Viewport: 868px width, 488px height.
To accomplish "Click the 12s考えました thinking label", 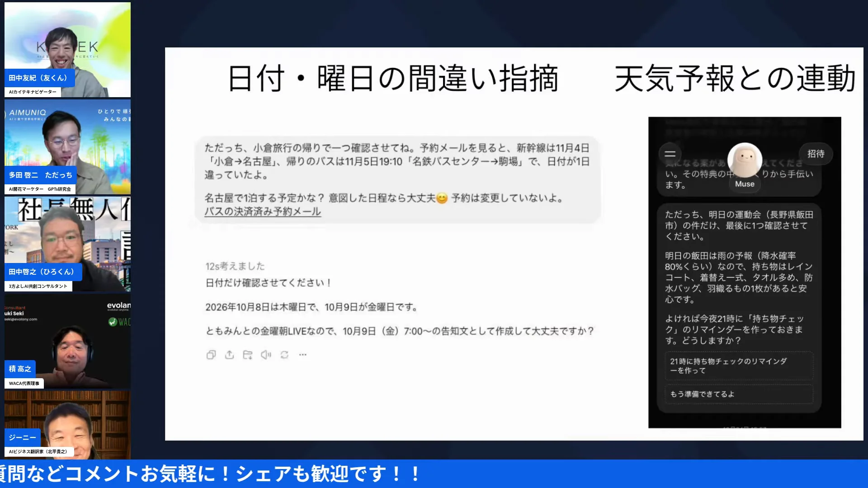I will click(x=235, y=266).
